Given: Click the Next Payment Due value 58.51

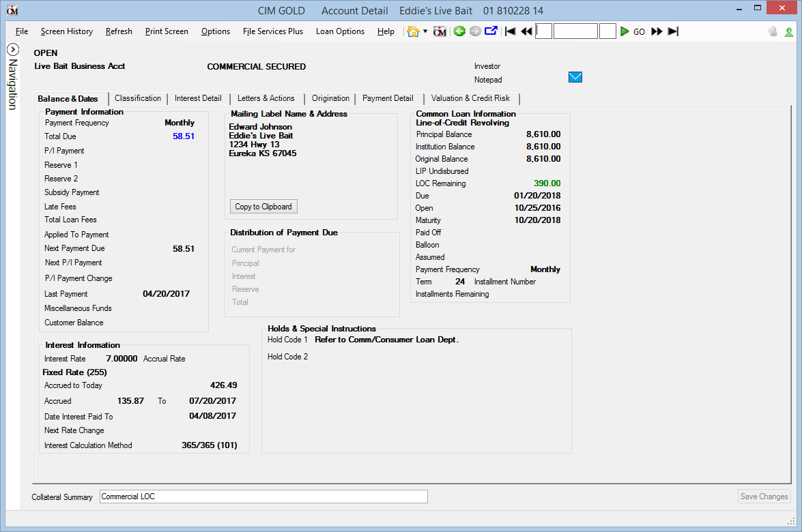Looking at the screenshot, I should [x=184, y=249].
